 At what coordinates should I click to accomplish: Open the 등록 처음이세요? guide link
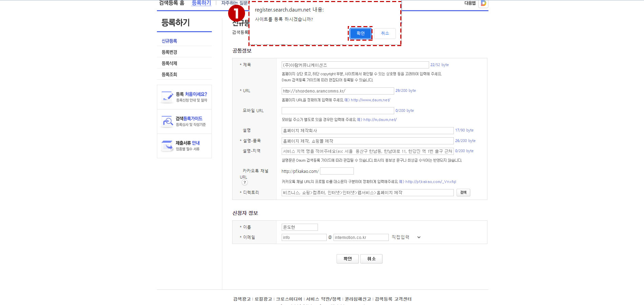pyautogui.click(x=192, y=94)
